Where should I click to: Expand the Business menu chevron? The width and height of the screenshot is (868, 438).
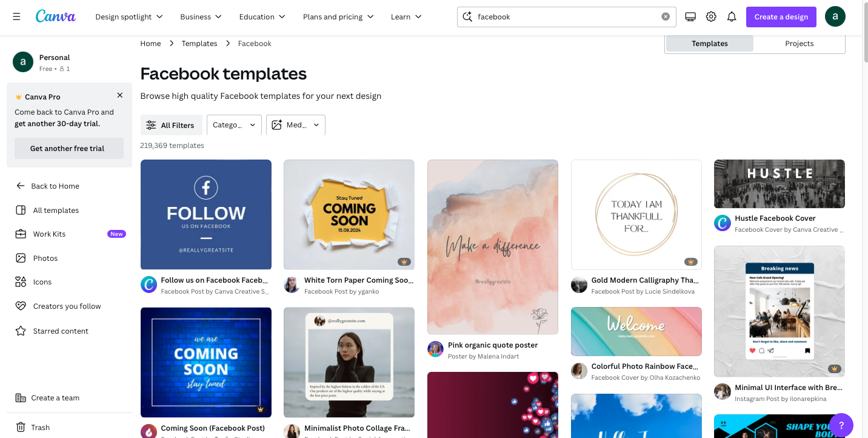pos(218,16)
